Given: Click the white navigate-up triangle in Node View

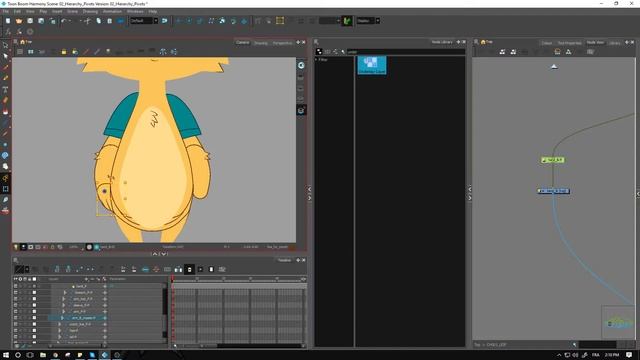Looking at the screenshot, I should click(x=554, y=67).
